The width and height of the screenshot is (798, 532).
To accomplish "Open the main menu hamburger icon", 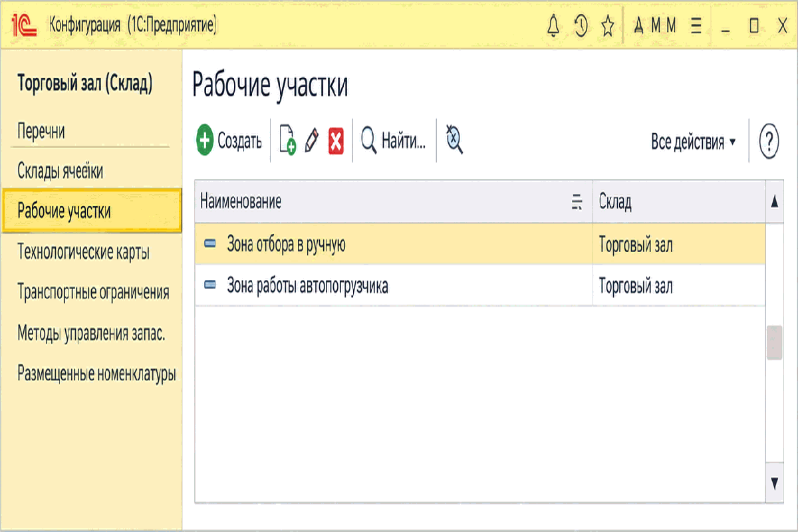I will pyautogui.click(x=696, y=25).
